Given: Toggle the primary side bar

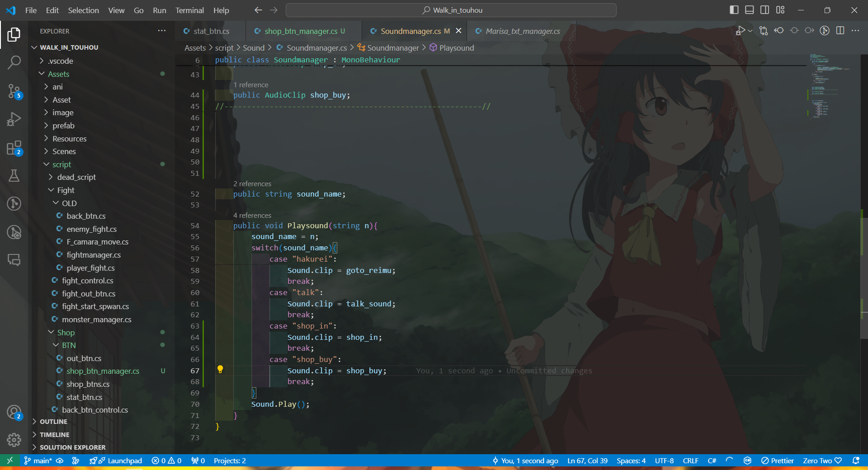Looking at the screenshot, I should [x=734, y=10].
